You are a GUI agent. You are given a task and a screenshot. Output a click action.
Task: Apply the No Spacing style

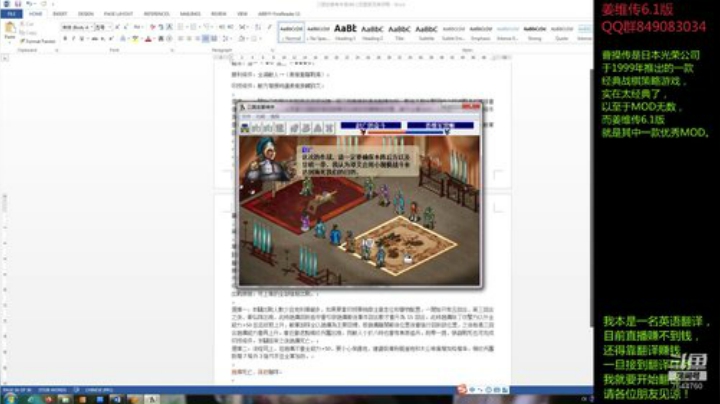pyautogui.click(x=318, y=32)
